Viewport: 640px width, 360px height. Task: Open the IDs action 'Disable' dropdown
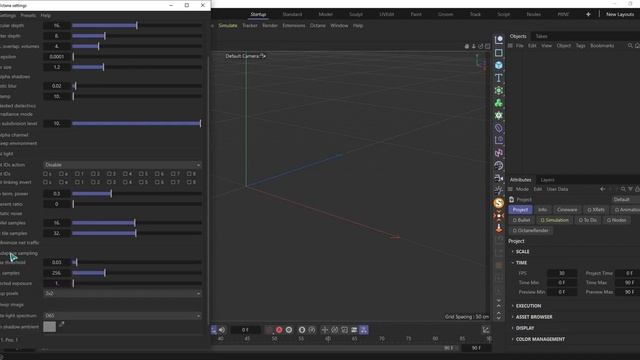[122, 165]
